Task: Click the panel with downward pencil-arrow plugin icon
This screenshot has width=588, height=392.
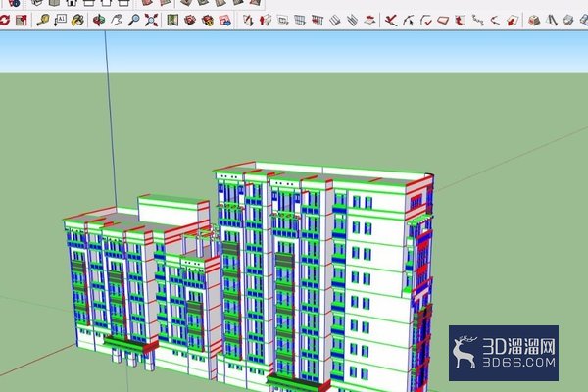Action: (x=248, y=20)
